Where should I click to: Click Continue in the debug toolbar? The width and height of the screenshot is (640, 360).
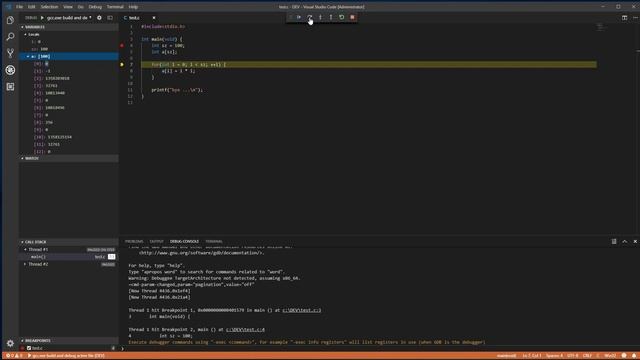point(299,17)
